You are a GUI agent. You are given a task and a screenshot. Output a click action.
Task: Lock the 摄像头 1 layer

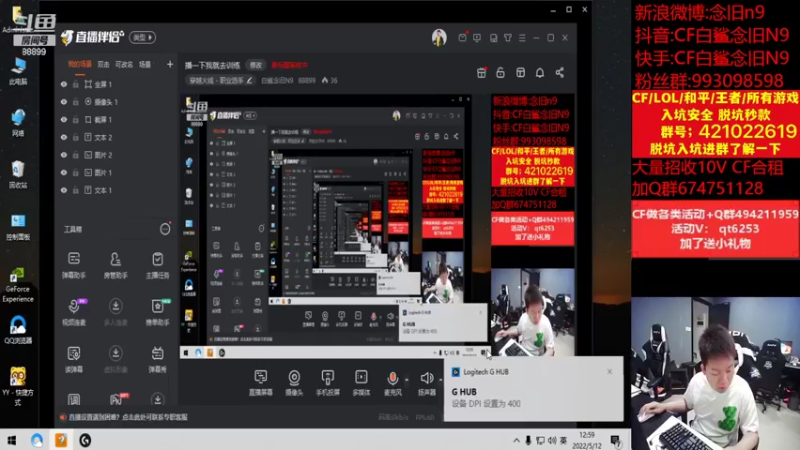tap(76, 102)
